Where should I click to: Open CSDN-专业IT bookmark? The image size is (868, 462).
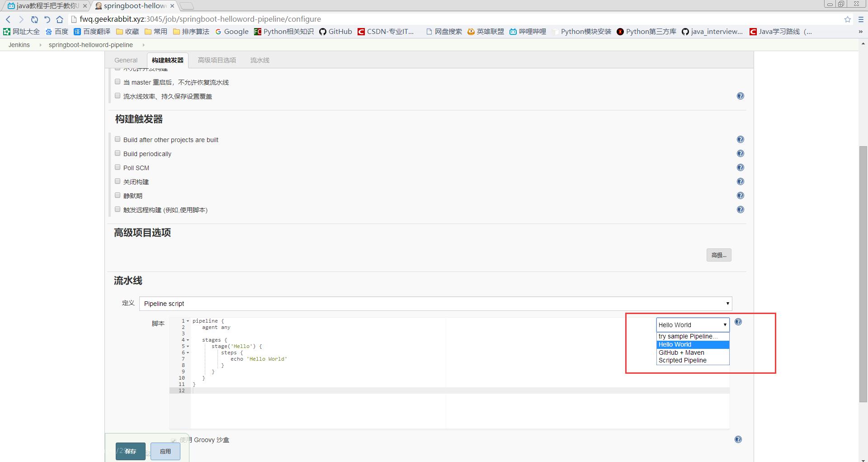386,31
